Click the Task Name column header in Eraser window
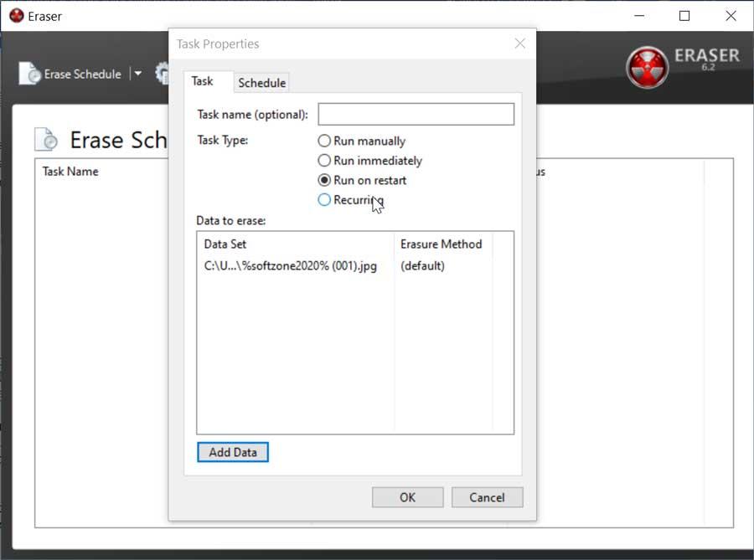The image size is (754, 560). click(70, 172)
